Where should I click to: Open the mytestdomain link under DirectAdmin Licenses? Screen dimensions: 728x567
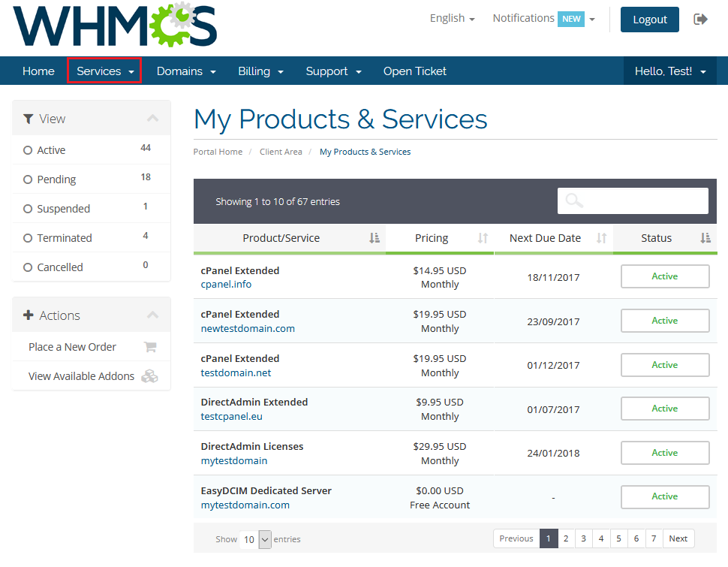234,460
